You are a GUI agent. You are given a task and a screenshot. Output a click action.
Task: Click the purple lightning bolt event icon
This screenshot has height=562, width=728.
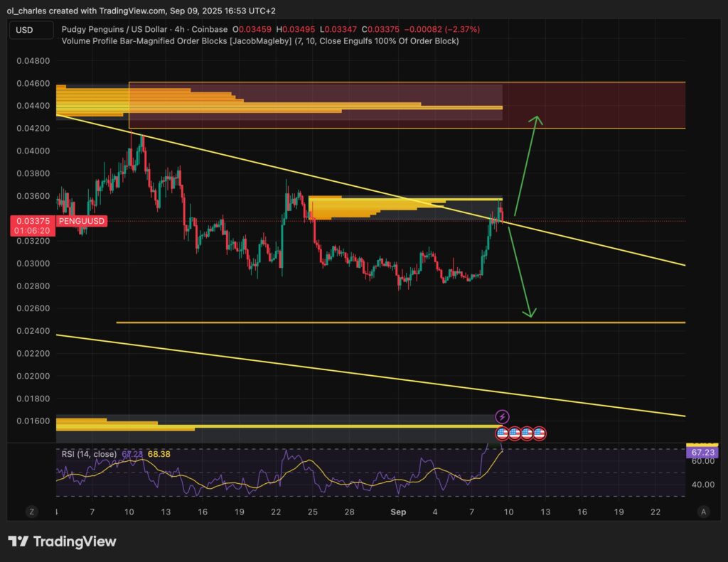point(502,416)
